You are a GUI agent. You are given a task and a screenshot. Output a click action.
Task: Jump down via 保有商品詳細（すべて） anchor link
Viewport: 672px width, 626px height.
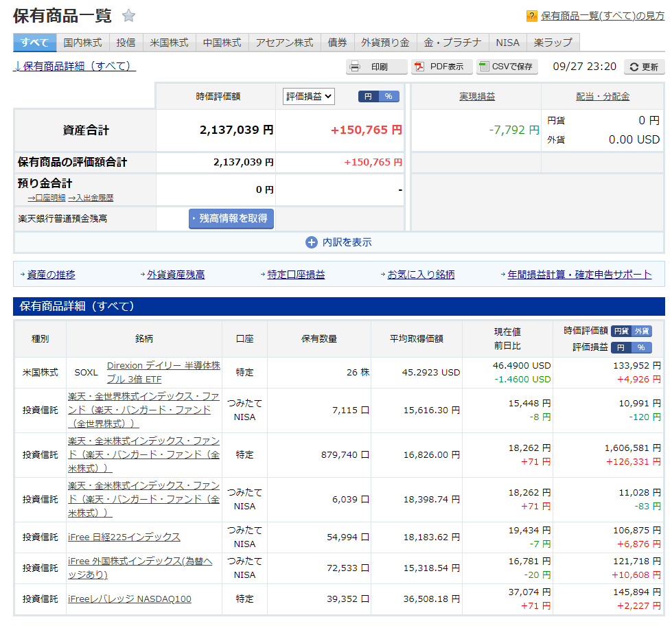tap(74, 66)
